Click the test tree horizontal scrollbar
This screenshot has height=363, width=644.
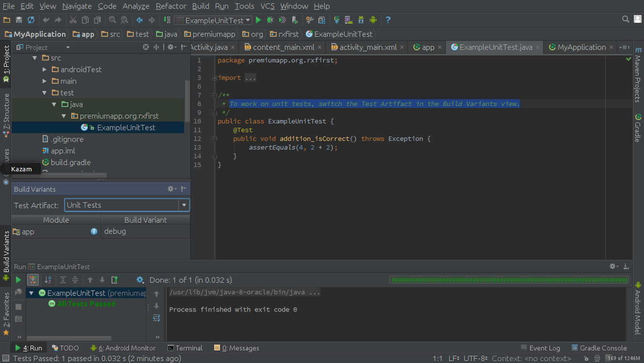[69, 338]
